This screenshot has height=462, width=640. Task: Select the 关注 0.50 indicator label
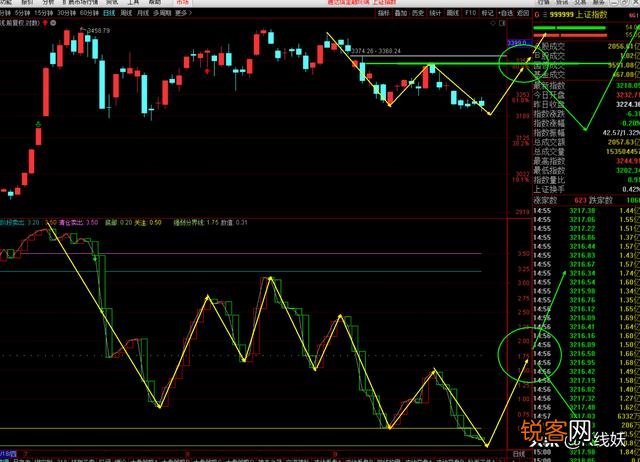pyautogui.click(x=148, y=222)
